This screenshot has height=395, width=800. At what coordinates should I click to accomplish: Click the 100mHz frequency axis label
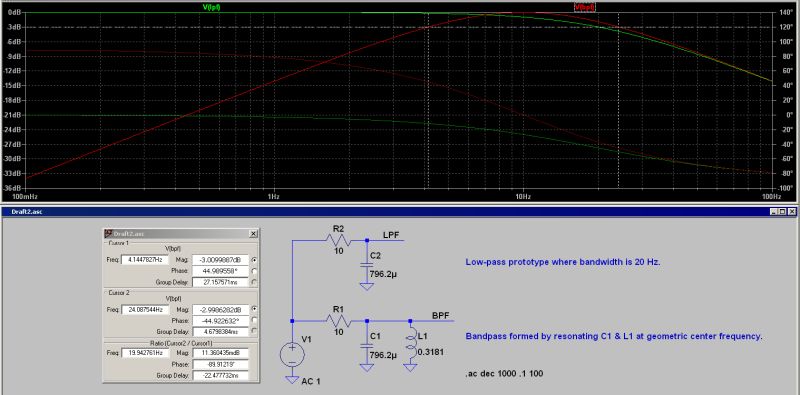coord(26,196)
